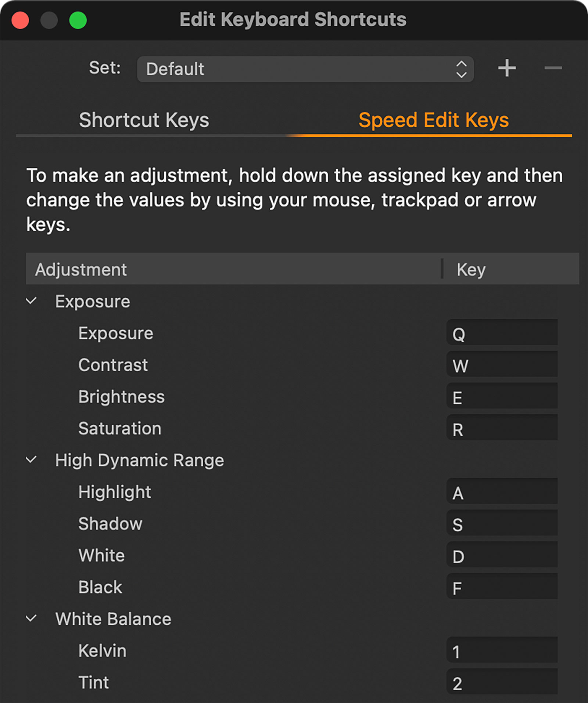The width and height of the screenshot is (588, 703).
Task: Collapse the Exposure group chevron
Action: click(x=32, y=301)
